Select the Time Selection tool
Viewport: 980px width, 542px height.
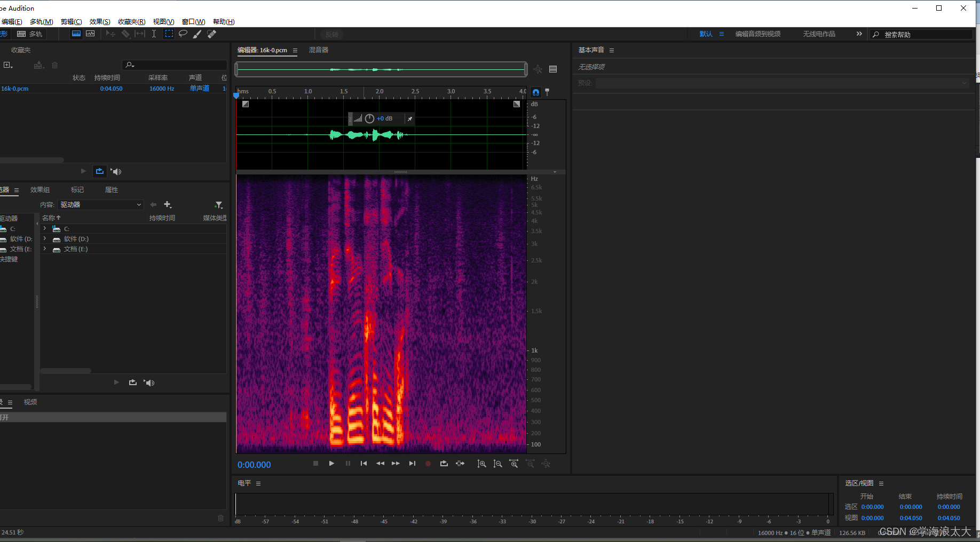coord(154,34)
